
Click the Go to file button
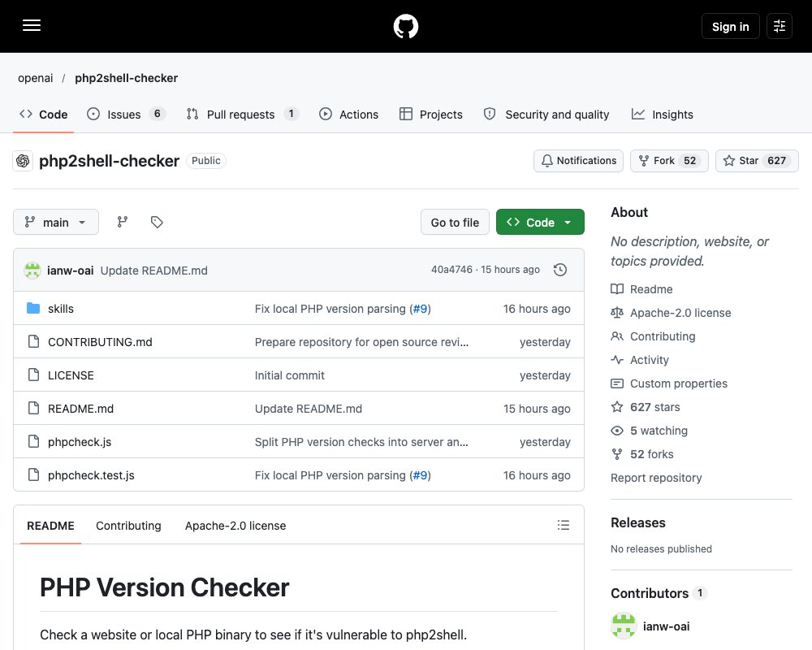455,222
